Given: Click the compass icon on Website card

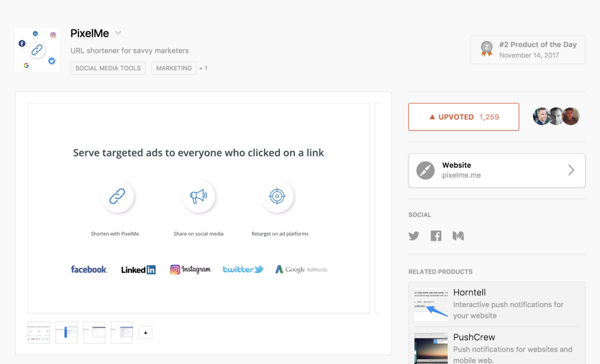Looking at the screenshot, I should pyautogui.click(x=426, y=170).
